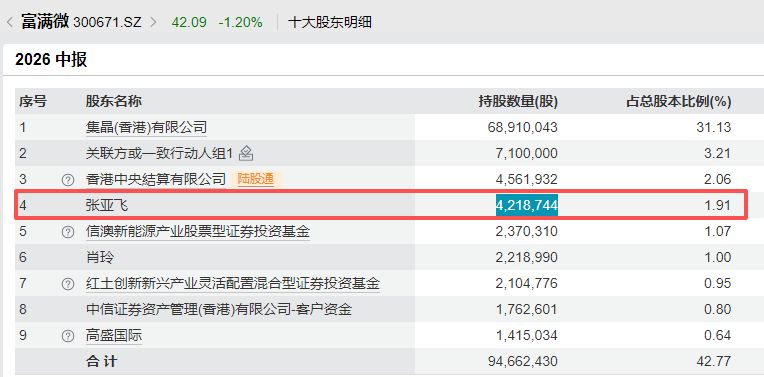The height and width of the screenshot is (377, 764).
Task: Click total percentage 42.77
Action: coord(714,361)
